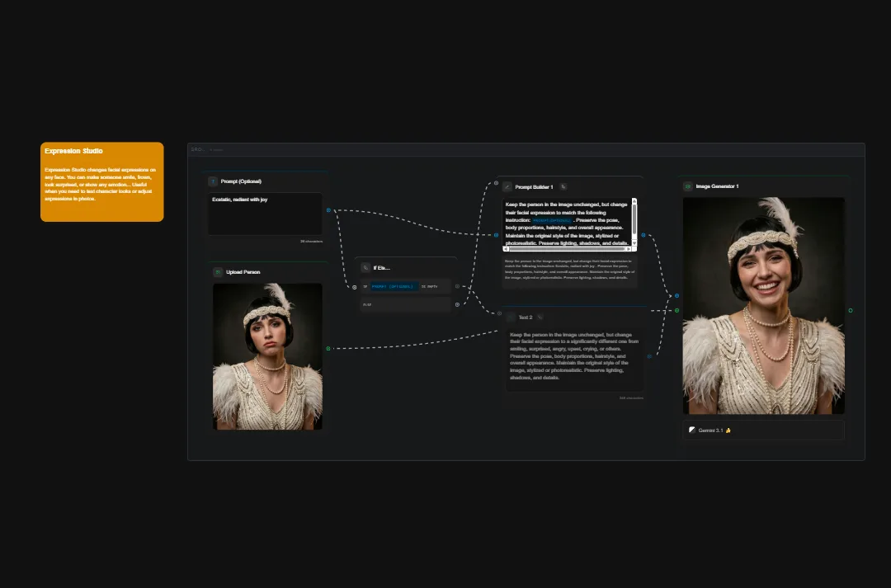Click the green Upload Person node icon
Screen dimensions: 891x588
point(218,272)
